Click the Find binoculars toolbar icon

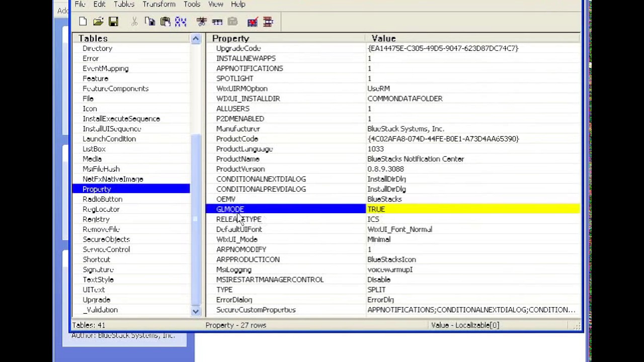(x=181, y=21)
